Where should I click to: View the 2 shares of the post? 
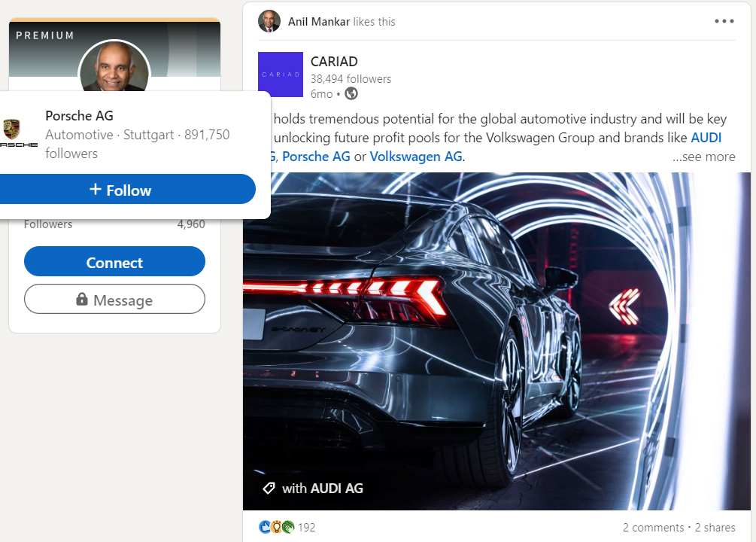pyautogui.click(x=715, y=528)
